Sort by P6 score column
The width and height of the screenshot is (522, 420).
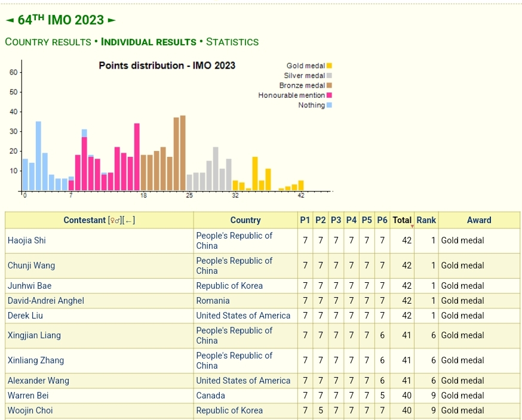382,220
